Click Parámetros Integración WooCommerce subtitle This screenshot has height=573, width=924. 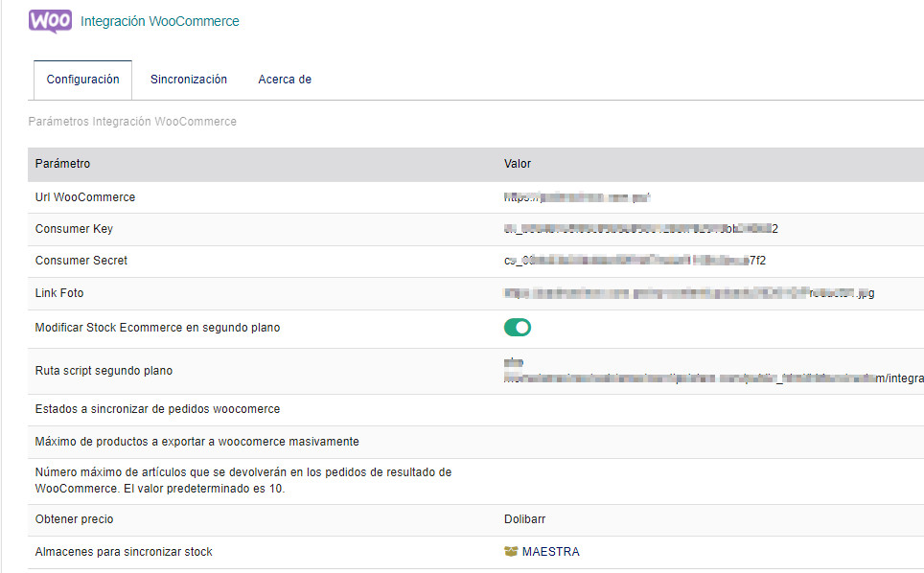(132, 122)
